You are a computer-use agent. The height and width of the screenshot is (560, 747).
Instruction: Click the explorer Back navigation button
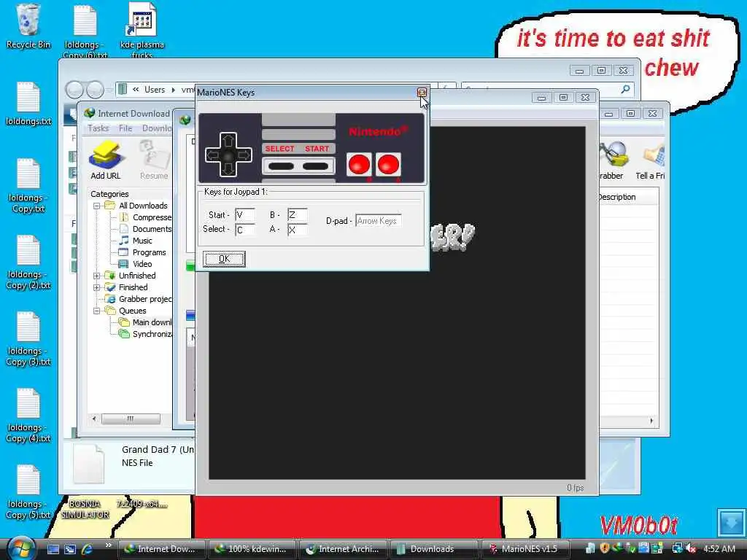click(x=74, y=90)
